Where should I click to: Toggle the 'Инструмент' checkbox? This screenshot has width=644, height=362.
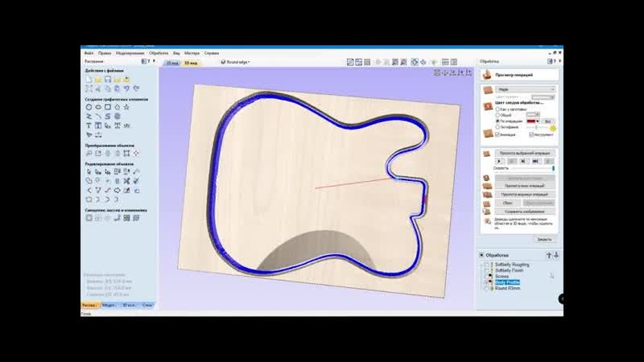[531, 134]
